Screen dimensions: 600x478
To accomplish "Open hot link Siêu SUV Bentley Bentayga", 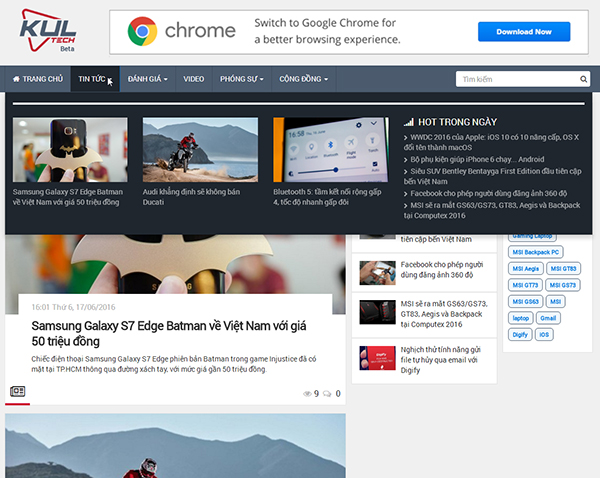I will point(492,176).
